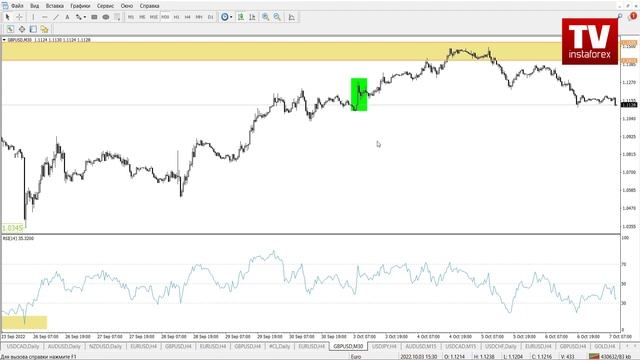Screen dimensions: 640x360
Task: Switch to the AUDUSD,Daily chart tab
Action: tap(64, 346)
